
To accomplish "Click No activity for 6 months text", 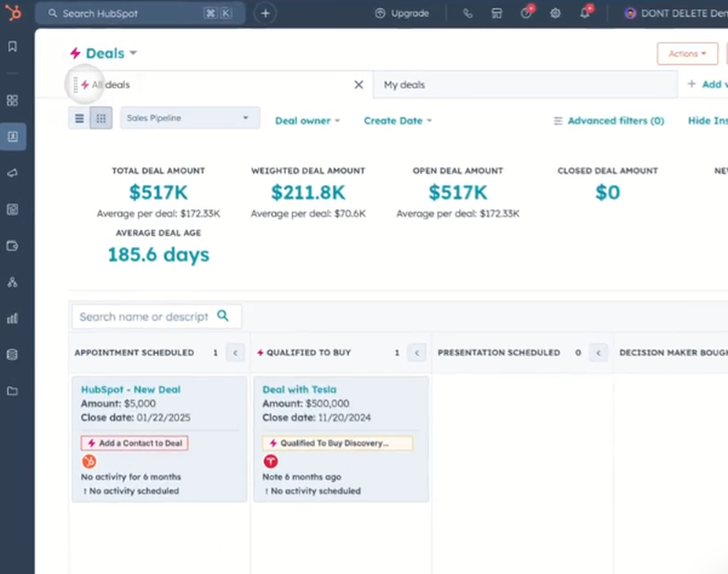I will [131, 477].
